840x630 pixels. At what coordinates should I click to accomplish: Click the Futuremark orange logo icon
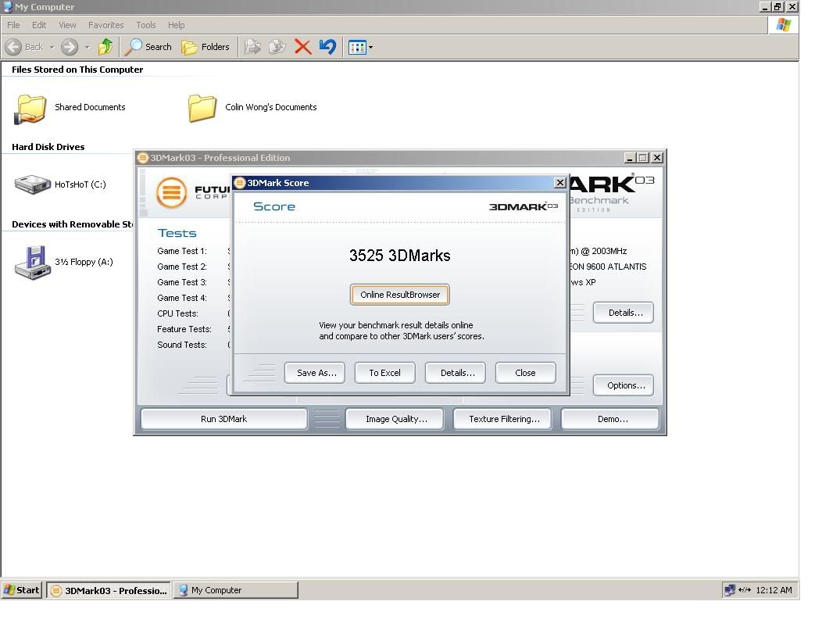tap(171, 192)
